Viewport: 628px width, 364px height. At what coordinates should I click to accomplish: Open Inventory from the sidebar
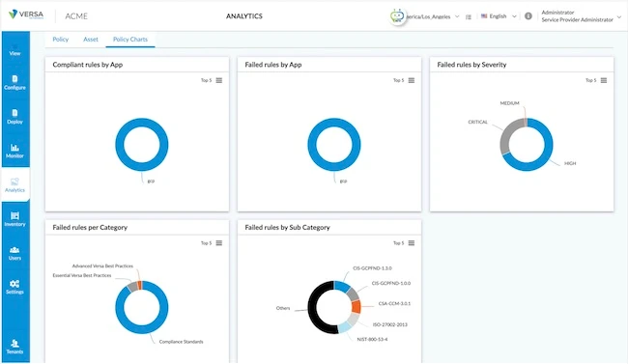(14, 219)
